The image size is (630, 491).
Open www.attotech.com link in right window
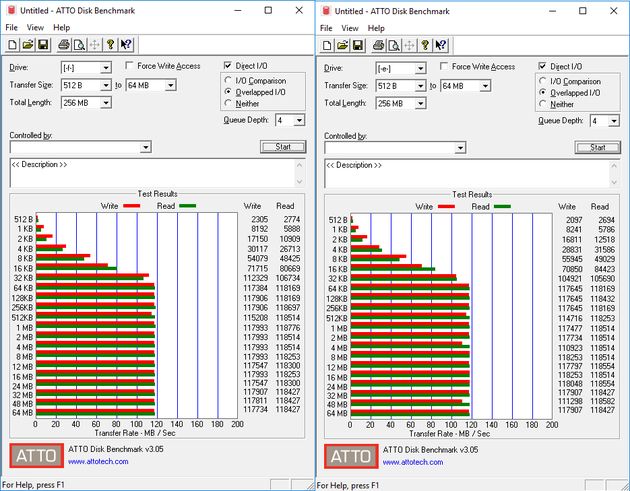tap(413, 462)
